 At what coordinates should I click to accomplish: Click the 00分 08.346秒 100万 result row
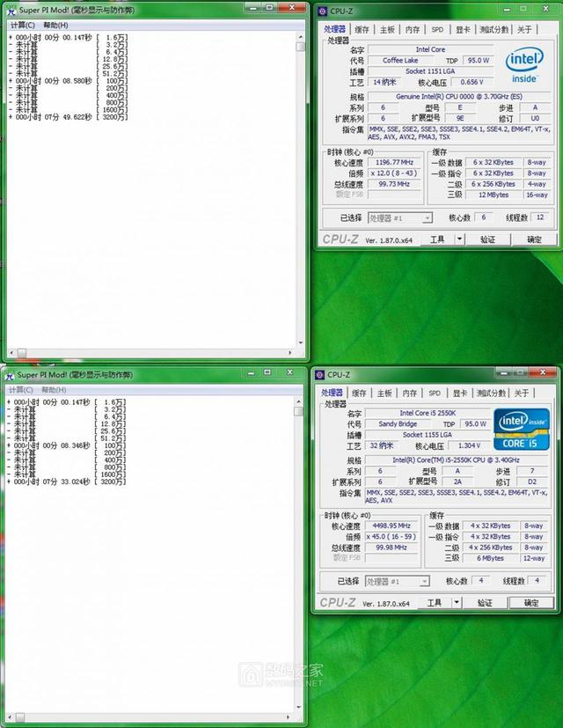coord(66,445)
